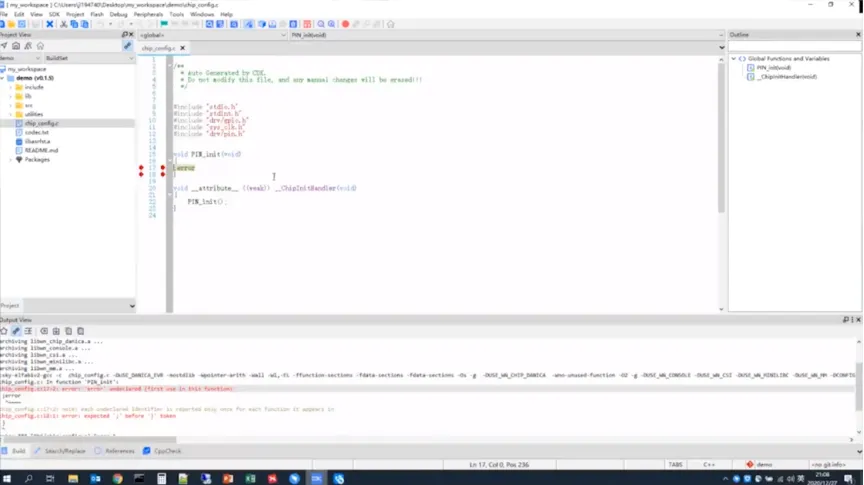Select PIN_init(void) in Outline
The image size is (864, 485).
coord(773,68)
